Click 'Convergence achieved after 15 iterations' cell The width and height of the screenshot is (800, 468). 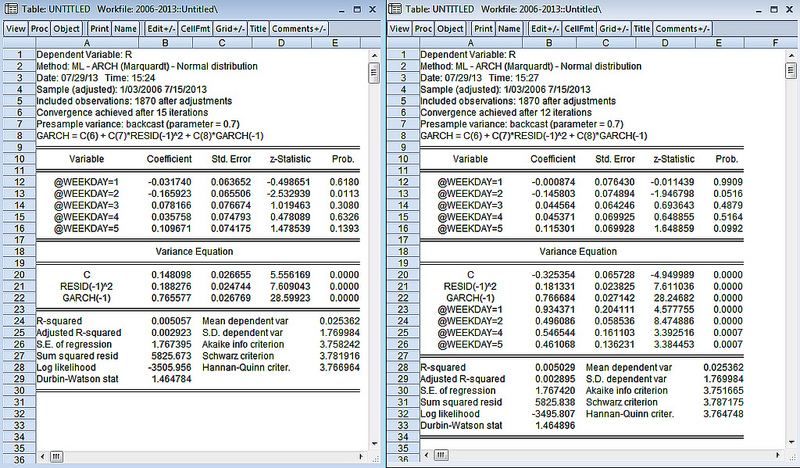[122, 112]
